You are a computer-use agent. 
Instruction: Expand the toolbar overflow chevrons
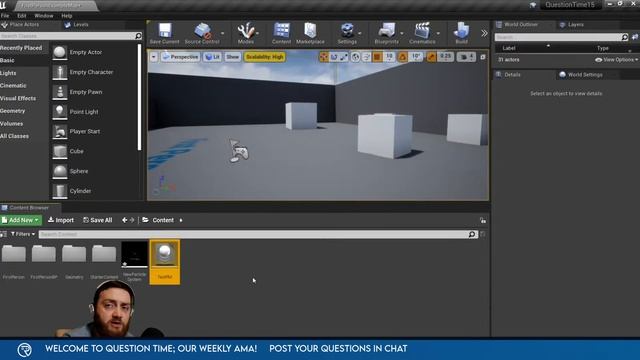tap(484, 33)
